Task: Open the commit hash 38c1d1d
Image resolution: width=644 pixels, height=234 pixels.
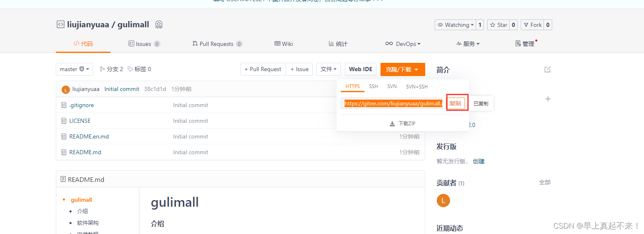Action: pyautogui.click(x=155, y=89)
